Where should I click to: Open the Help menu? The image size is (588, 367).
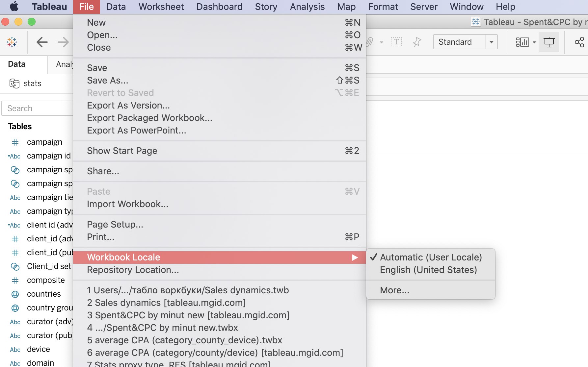505,7
